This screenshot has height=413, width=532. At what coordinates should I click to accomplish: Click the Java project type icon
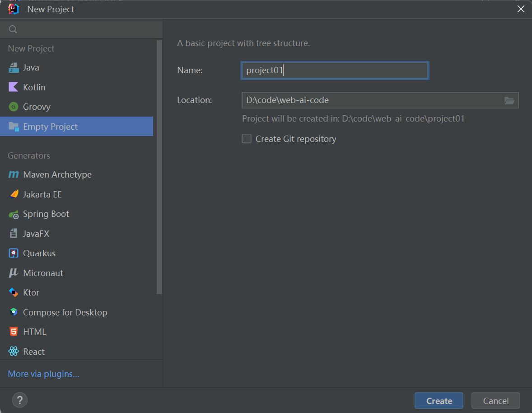point(14,68)
